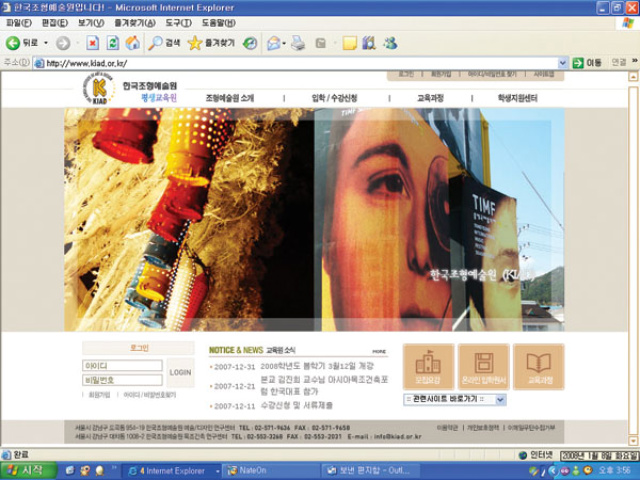640x480 pixels.
Task: Go to Home page via house icon
Action: coord(132,43)
